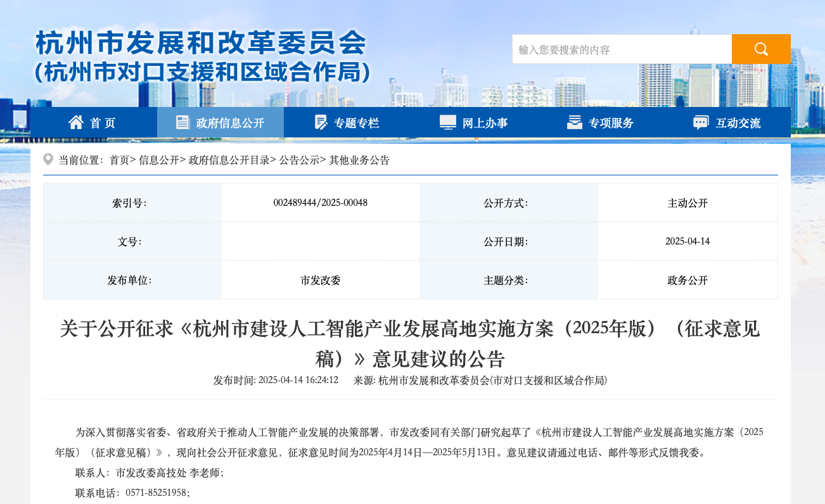Click contact phone number 0571-85251958
The image size is (825, 504).
coord(157,492)
